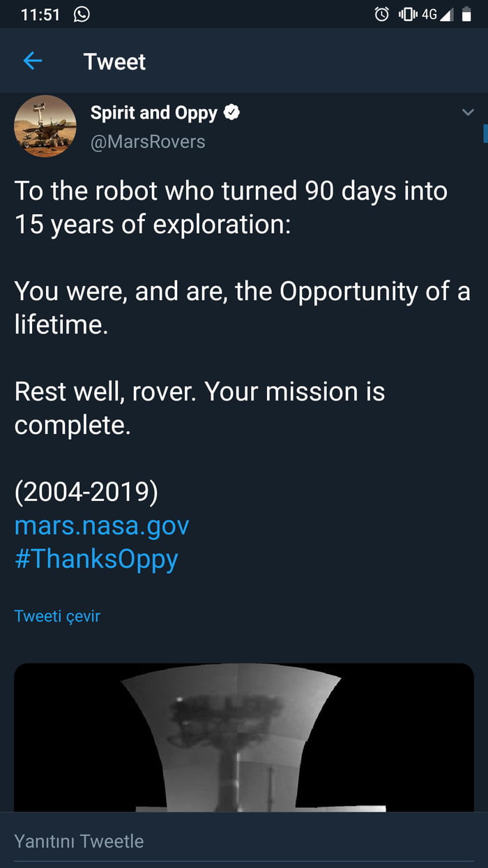This screenshot has height=868, width=488.
Task: Tap the Tweet header title
Action: [114, 61]
